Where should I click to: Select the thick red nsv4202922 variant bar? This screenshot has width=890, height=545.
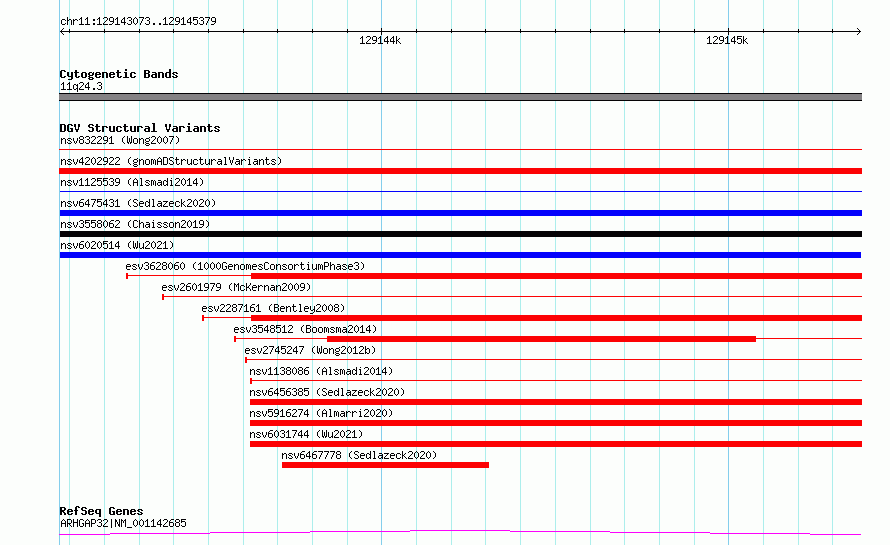pos(460,171)
